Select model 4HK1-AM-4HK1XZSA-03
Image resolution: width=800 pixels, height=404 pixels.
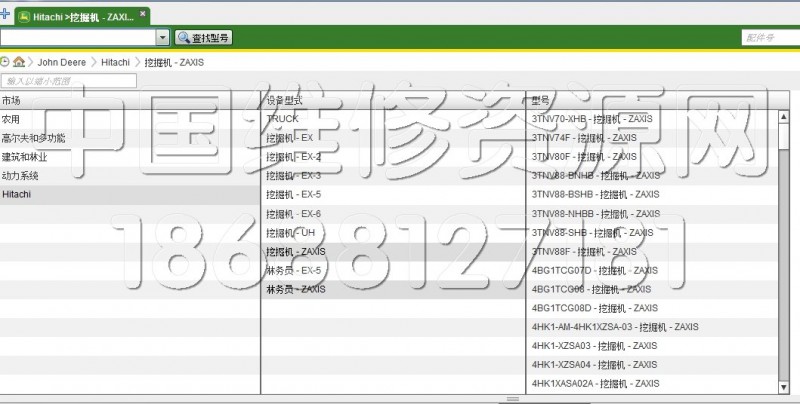pos(652,327)
